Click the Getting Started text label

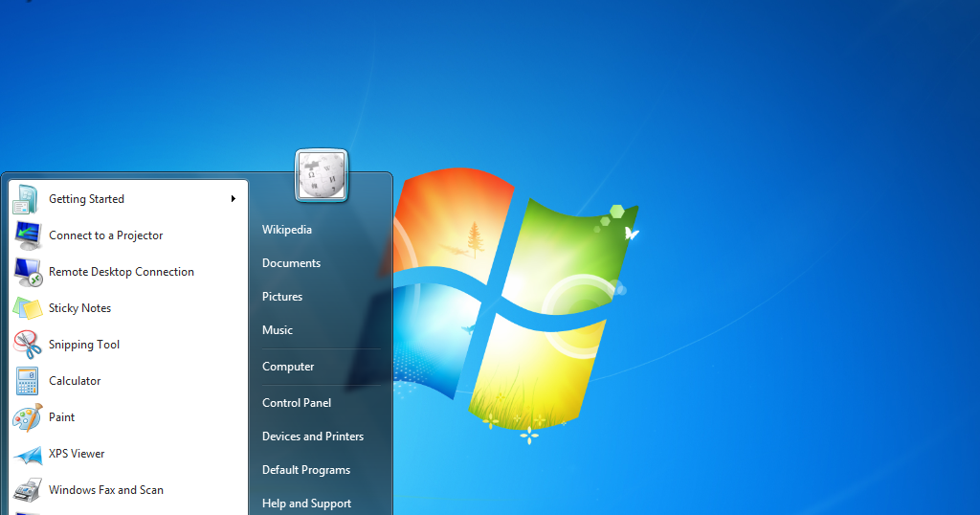point(86,199)
